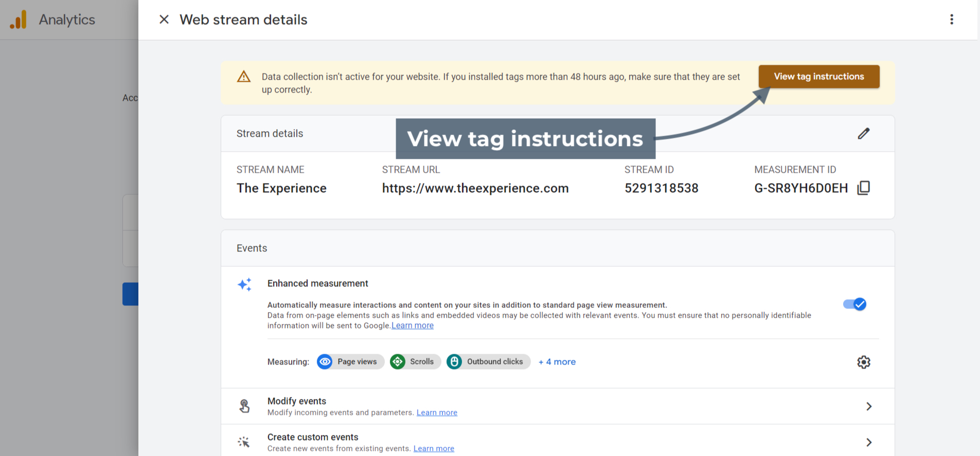Image resolution: width=980 pixels, height=456 pixels.
Task: Click the warning triangle icon in banner
Action: tap(244, 77)
